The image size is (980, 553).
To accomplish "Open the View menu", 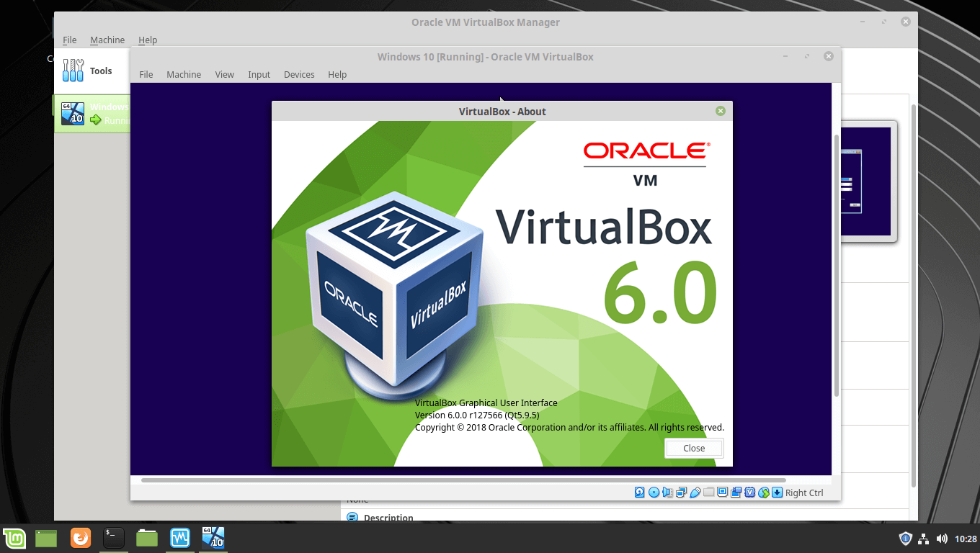I will pos(224,74).
